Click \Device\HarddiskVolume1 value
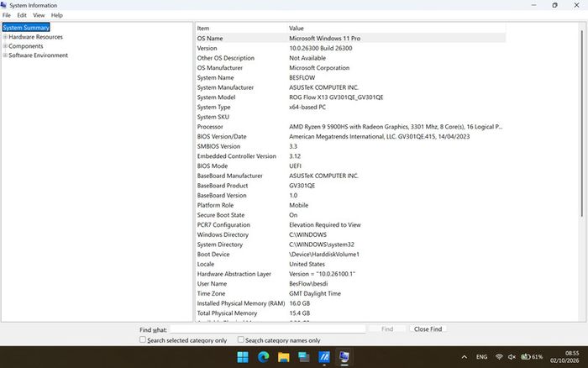Image resolution: width=588 pixels, height=368 pixels. 324,255
